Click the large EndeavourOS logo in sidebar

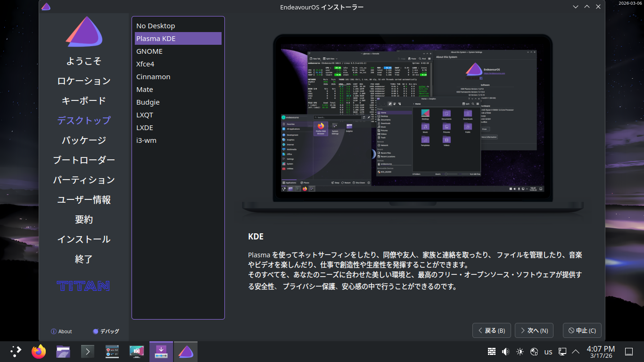tap(84, 33)
